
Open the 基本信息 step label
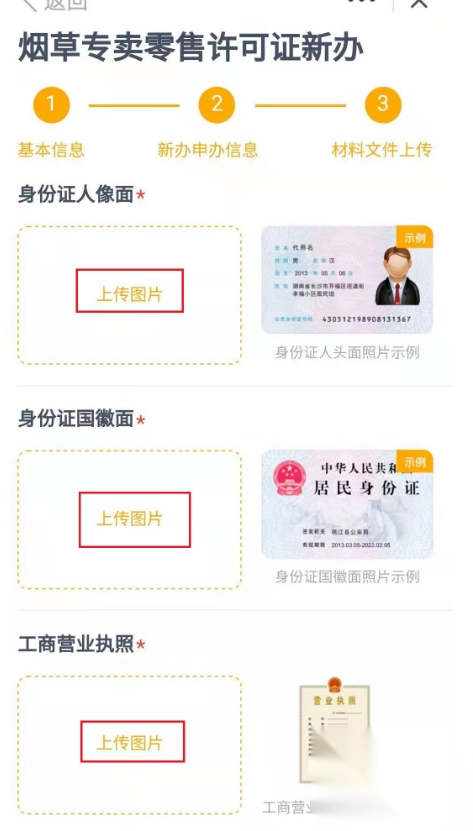point(51,150)
